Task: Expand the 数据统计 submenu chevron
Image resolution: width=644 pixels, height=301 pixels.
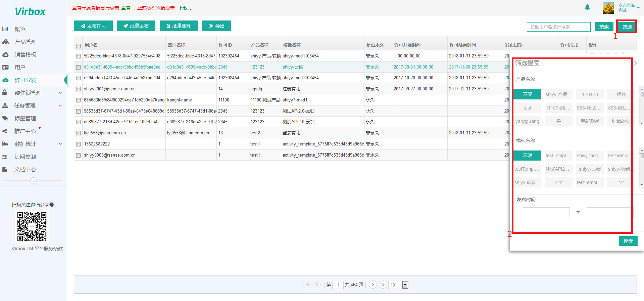Action: pos(60,144)
